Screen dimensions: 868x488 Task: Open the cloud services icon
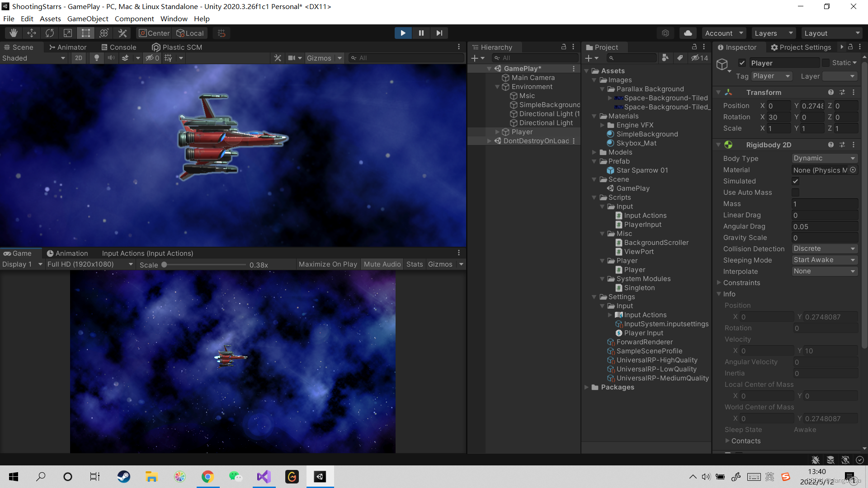(688, 33)
